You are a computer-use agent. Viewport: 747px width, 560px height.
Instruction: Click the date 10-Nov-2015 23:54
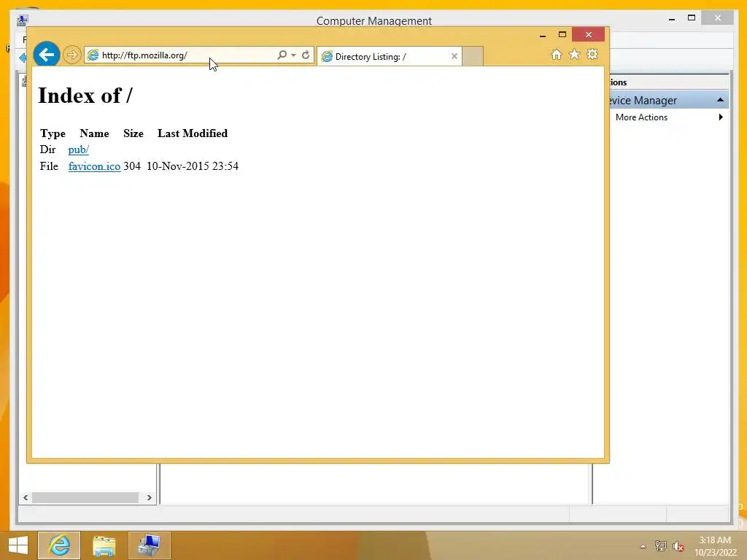[193, 166]
